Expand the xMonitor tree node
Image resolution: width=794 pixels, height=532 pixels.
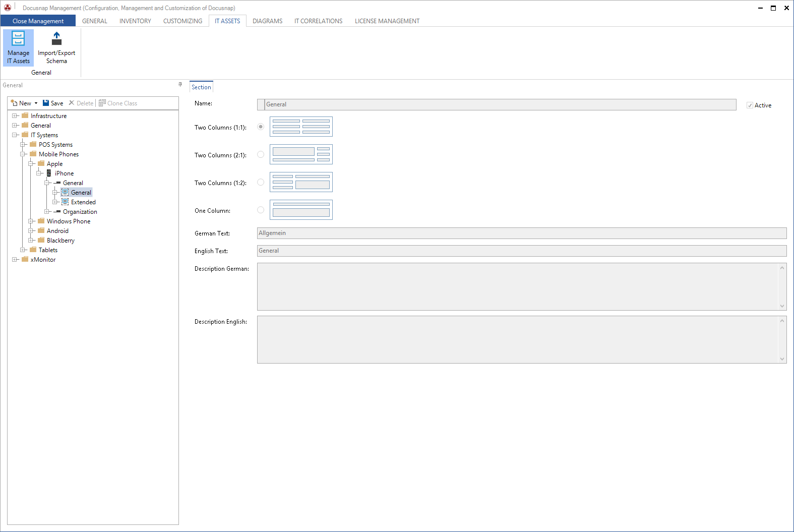15,259
